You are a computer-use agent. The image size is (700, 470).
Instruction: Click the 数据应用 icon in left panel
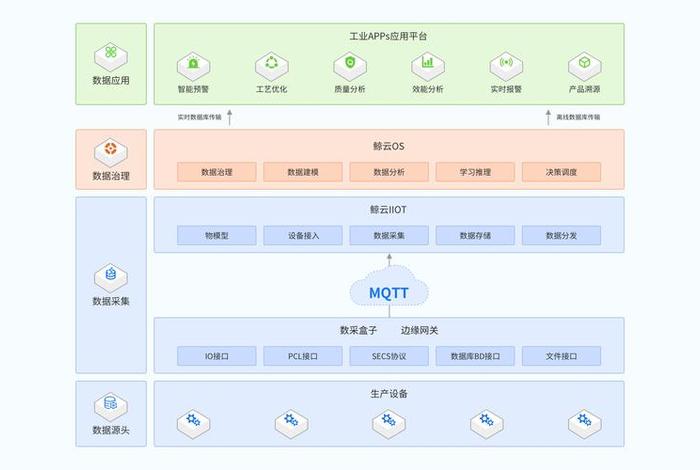click(110, 53)
